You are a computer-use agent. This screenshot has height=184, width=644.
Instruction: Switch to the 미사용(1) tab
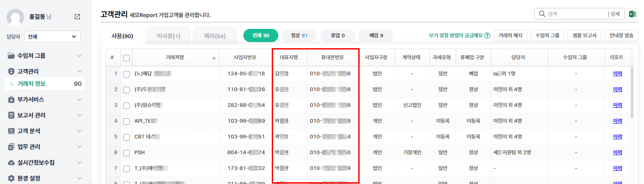coord(168,35)
